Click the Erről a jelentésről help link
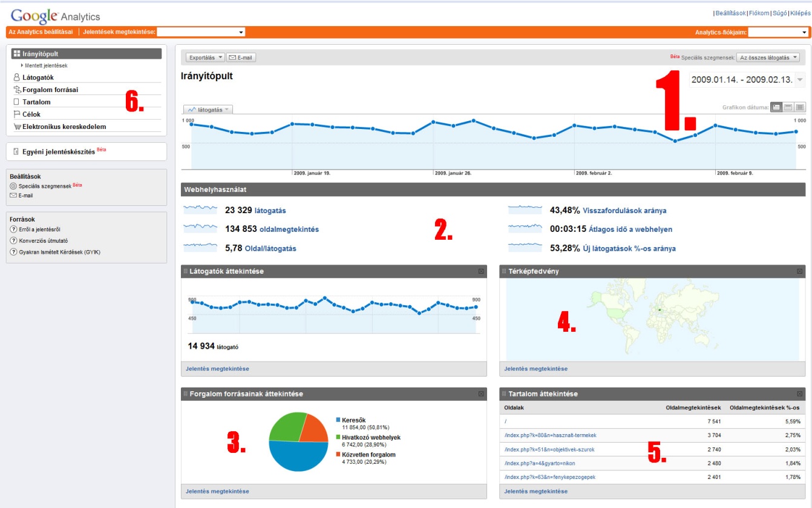Image resolution: width=812 pixels, height=508 pixels. pos(39,229)
